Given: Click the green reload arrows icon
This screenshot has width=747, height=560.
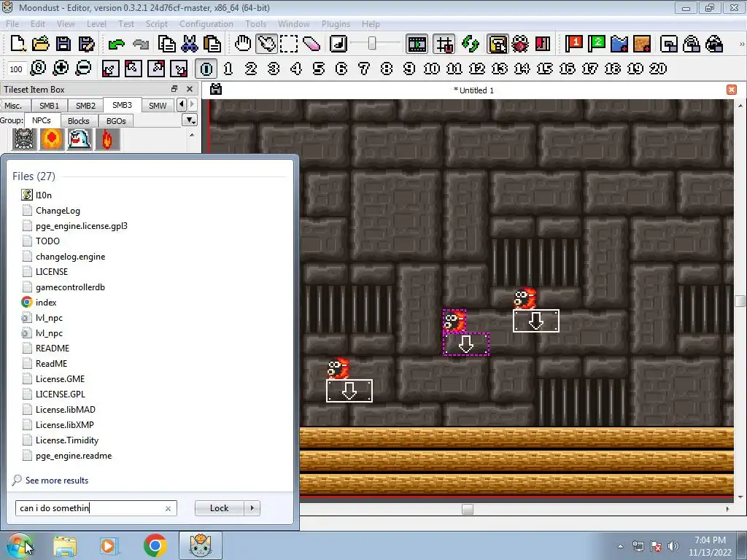Looking at the screenshot, I should pos(471,44).
